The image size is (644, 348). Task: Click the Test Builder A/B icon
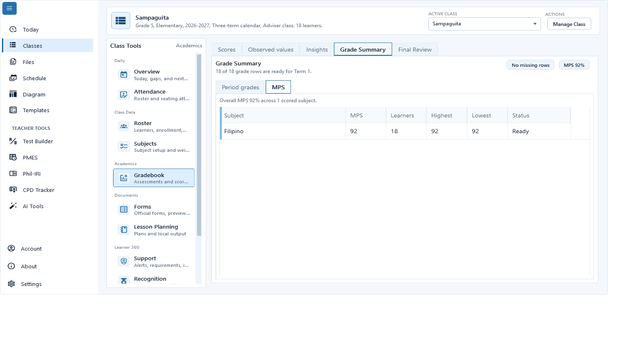click(x=13, y=141)
